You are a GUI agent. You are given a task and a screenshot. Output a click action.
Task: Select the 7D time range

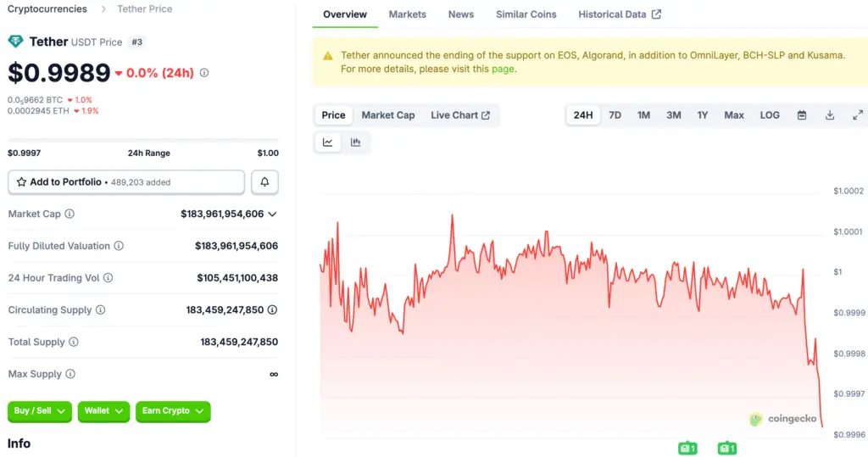coord(615,115)
